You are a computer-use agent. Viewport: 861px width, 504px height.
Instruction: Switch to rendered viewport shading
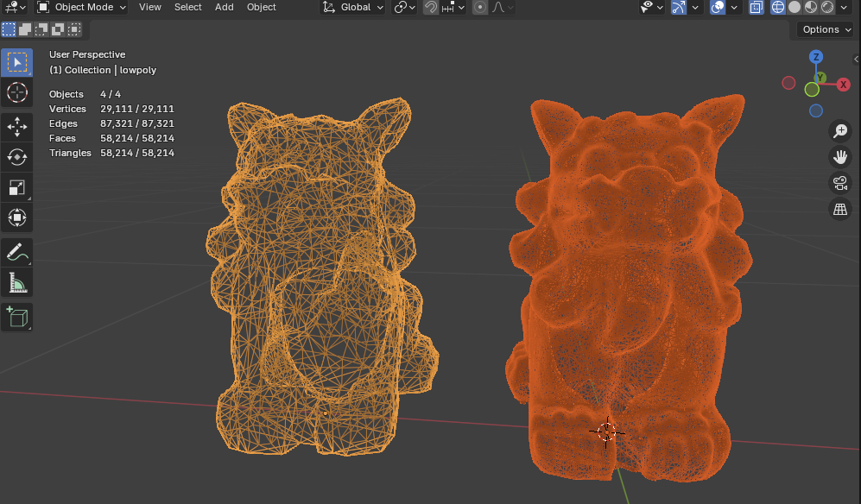click(x=827, y=7)
